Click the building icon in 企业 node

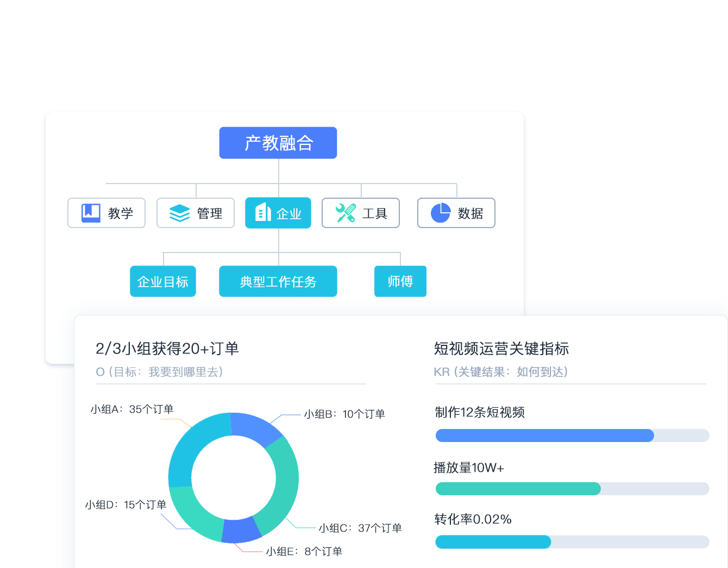(263, 212)
